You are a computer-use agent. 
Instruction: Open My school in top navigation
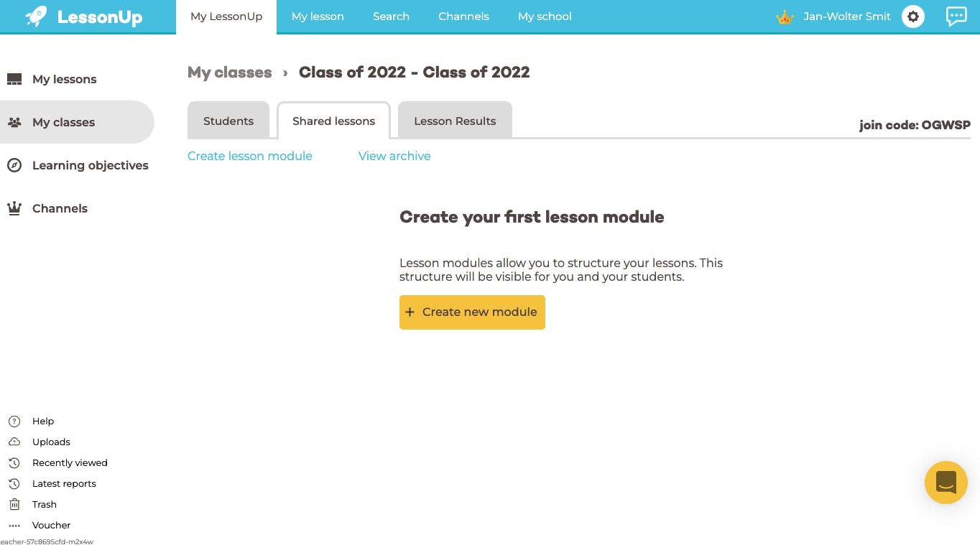545,17
